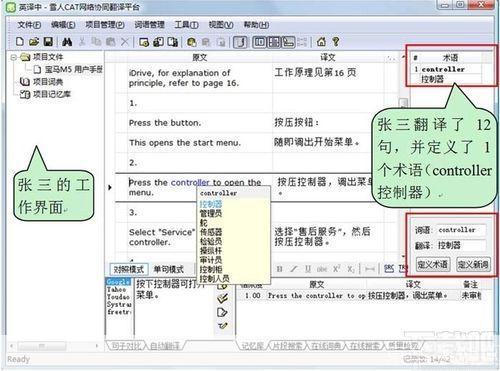
Task: Open the 帮助(H) menu
Action: click(256, 25)
